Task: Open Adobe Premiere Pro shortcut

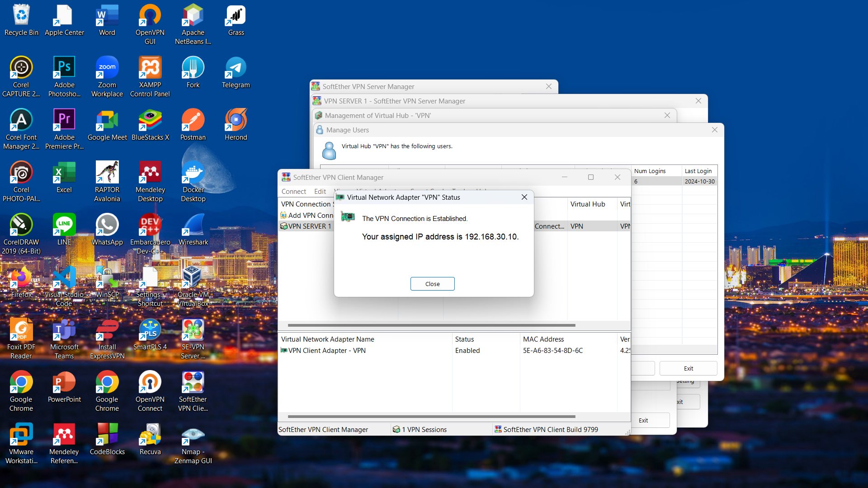Action: [x=64, y=129]
